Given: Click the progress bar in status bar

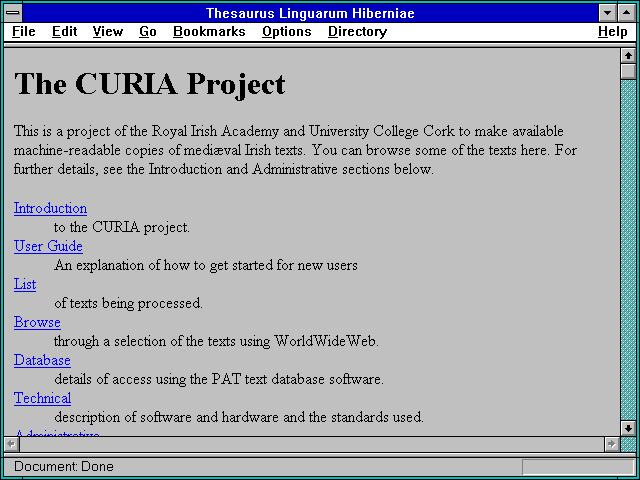Looking at the screenshot, I should point(578,467).
